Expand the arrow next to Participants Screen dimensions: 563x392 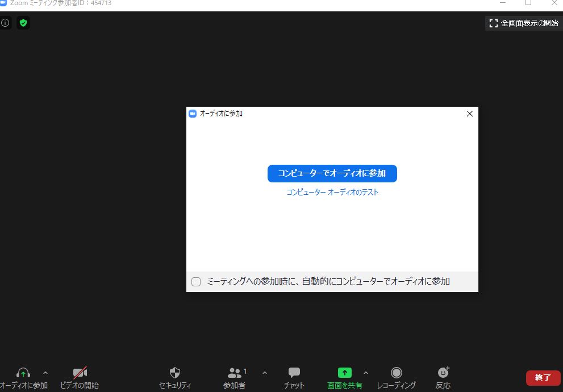click(264, 373)
